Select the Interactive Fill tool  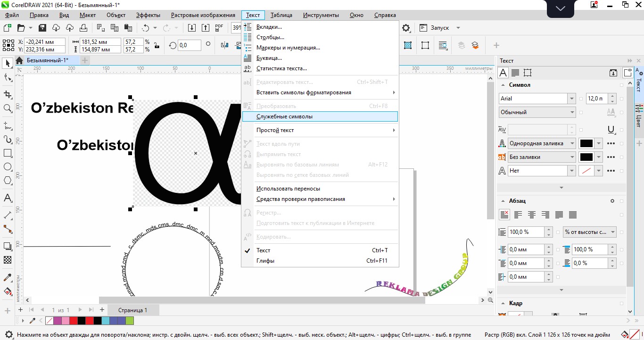click(x=8, y=291)
